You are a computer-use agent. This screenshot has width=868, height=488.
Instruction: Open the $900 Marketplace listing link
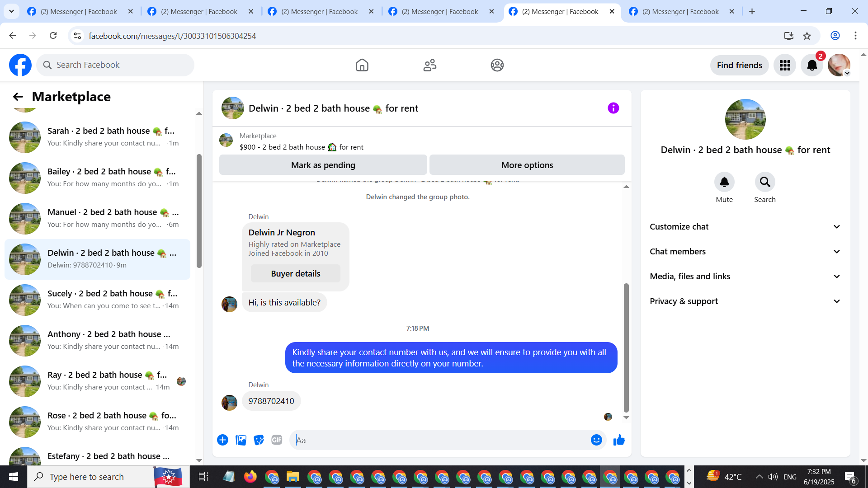pyautogui.click(x=302, y=147)
